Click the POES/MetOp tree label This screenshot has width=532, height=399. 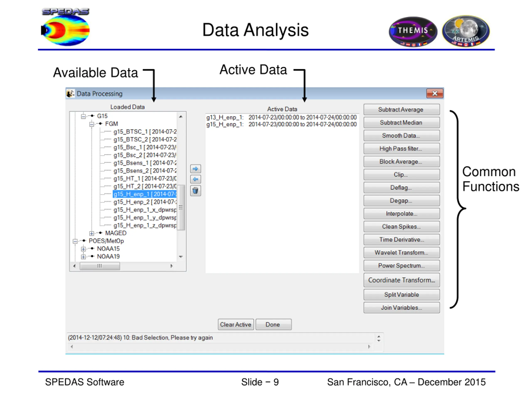[106, 241]
